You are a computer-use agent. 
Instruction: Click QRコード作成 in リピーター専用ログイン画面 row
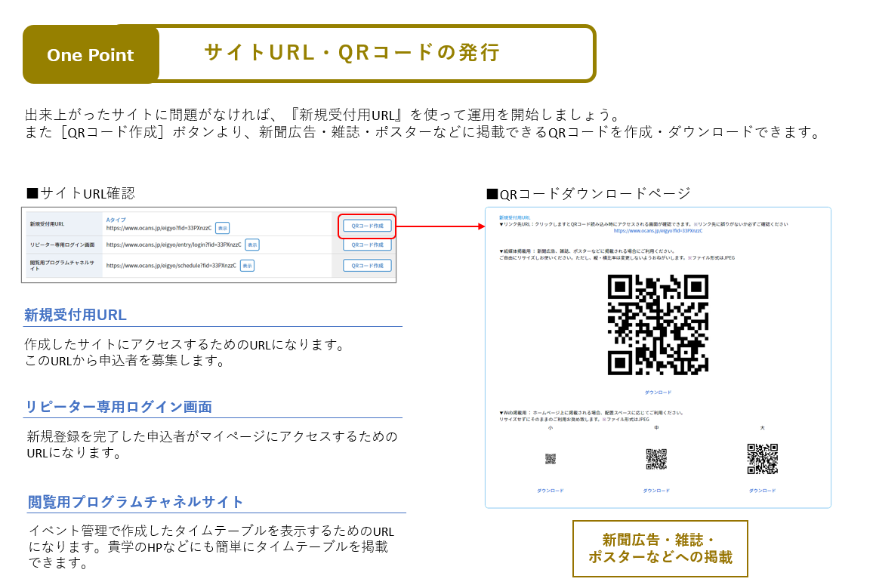pyautogui.click(x=367, y=245)
